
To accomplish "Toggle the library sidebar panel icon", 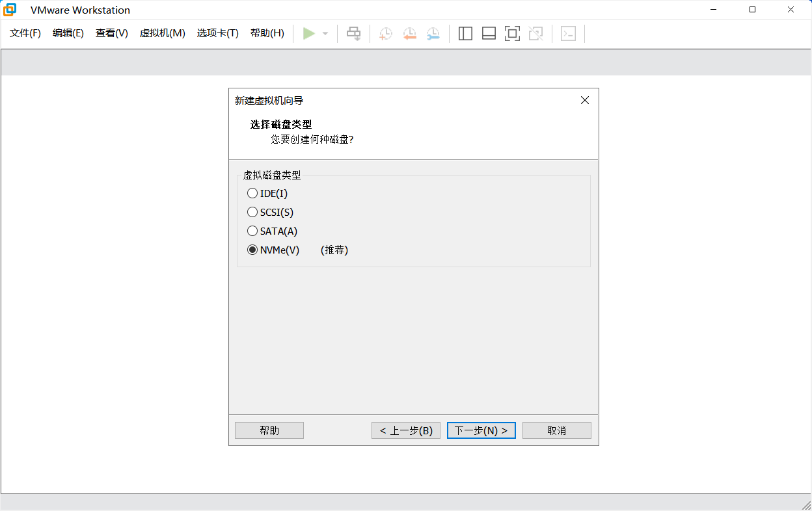I will [x=465, y=34].
